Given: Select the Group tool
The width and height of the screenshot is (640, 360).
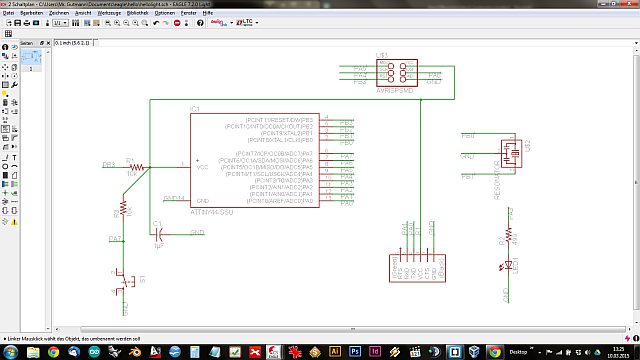Looking at the screenshot, I should [5, 85].
